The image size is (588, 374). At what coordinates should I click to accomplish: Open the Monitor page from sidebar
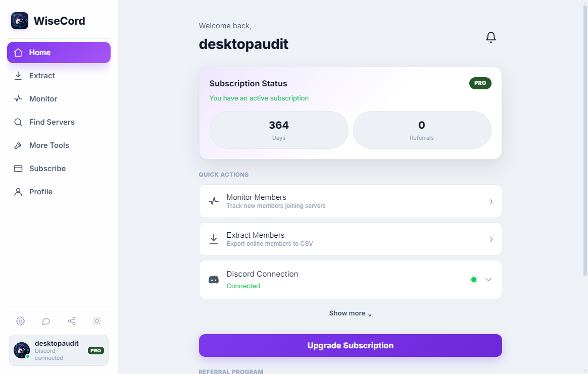(59, 99)
